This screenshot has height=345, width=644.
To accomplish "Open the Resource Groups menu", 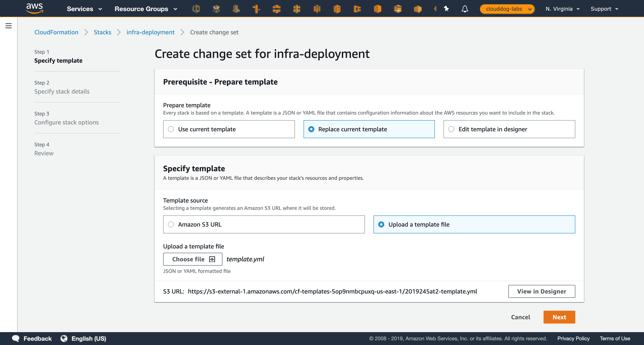I will pos(146,9).
